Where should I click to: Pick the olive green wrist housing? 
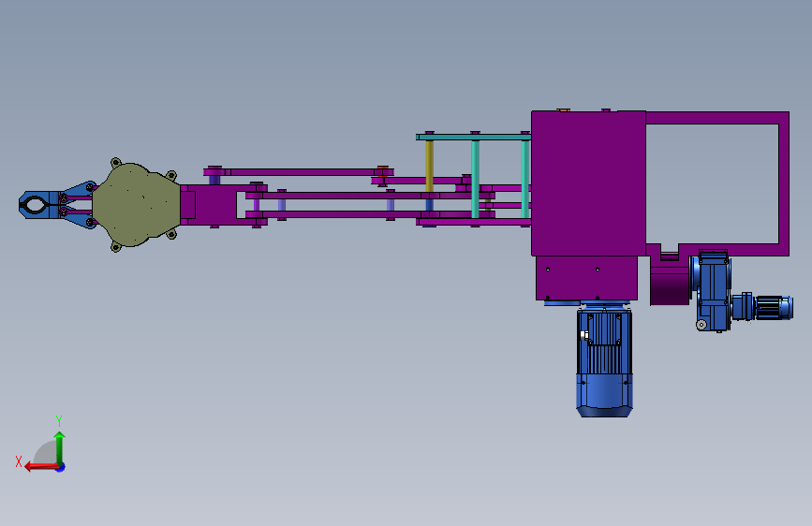(136, 204)
